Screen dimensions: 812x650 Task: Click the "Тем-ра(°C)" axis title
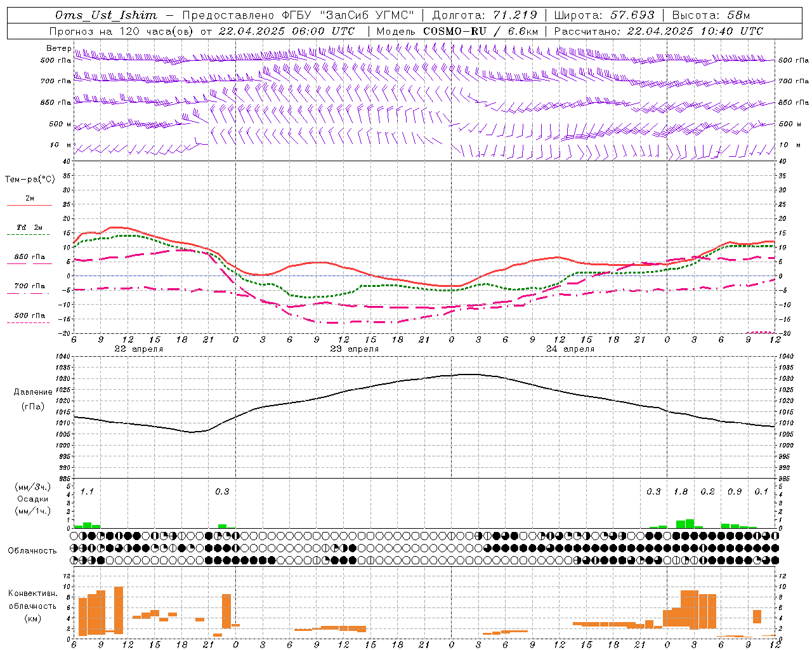30,180
